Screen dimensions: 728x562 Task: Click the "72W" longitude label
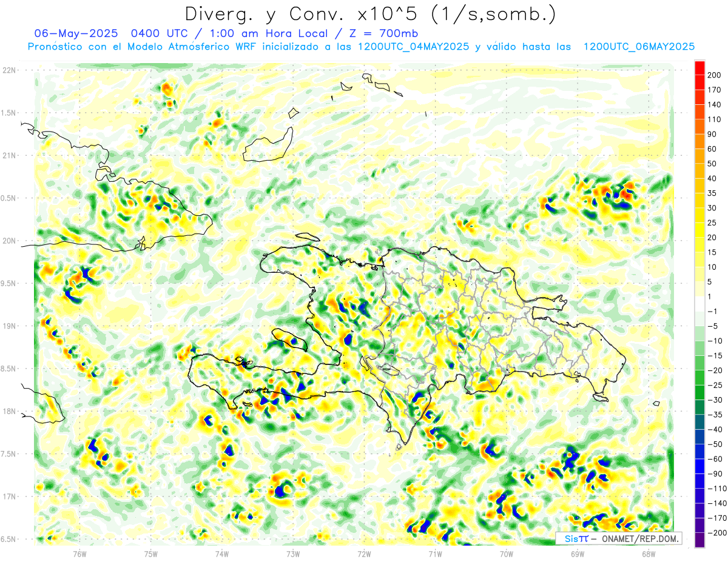[364, 553]
